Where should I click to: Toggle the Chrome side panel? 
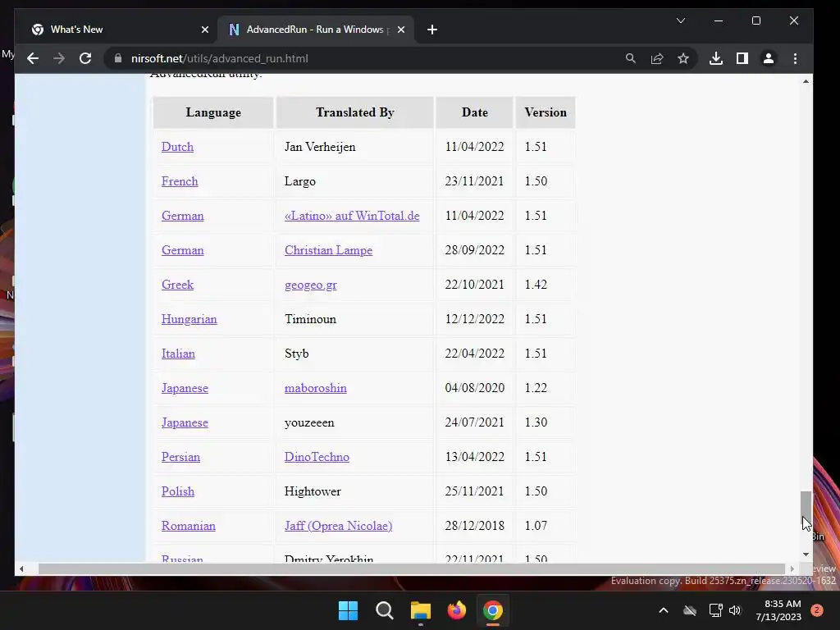point(742,58)
